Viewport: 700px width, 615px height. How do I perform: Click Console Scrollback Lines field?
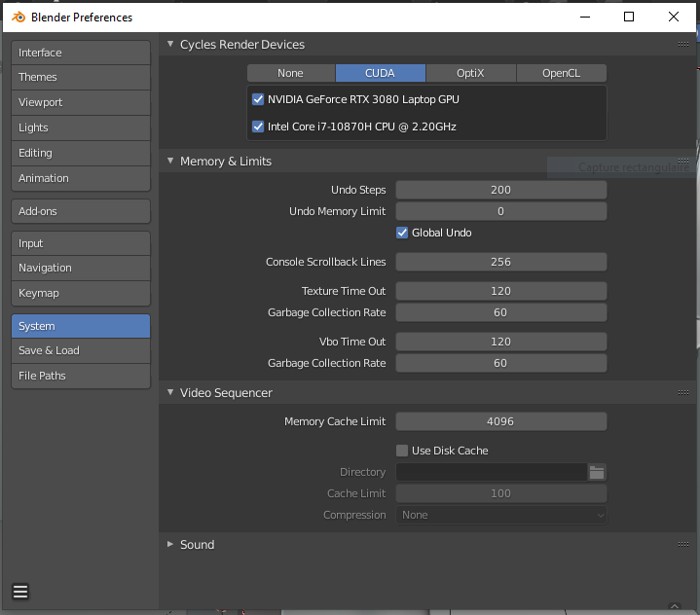500,262
